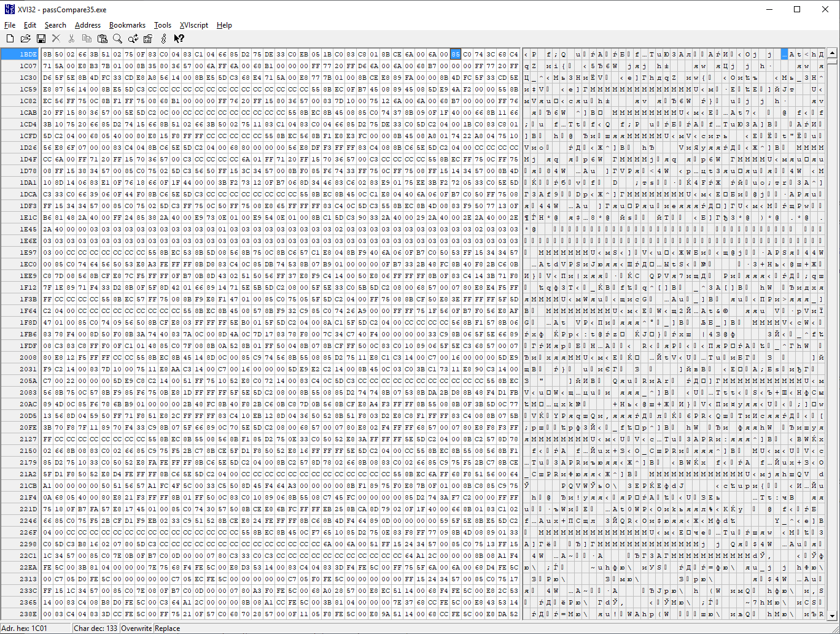Open the File menu
The width and height of the screenshot is (840, 634).
[x=10, y=25]
